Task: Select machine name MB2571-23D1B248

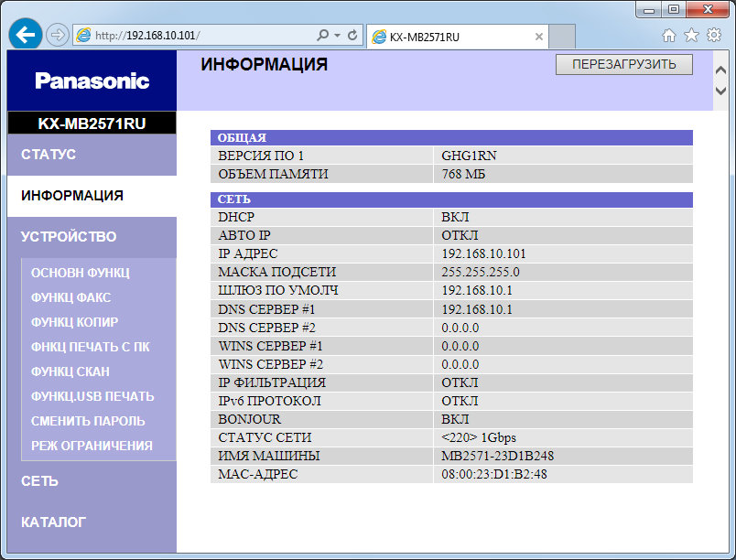Action: pos(498,456)
